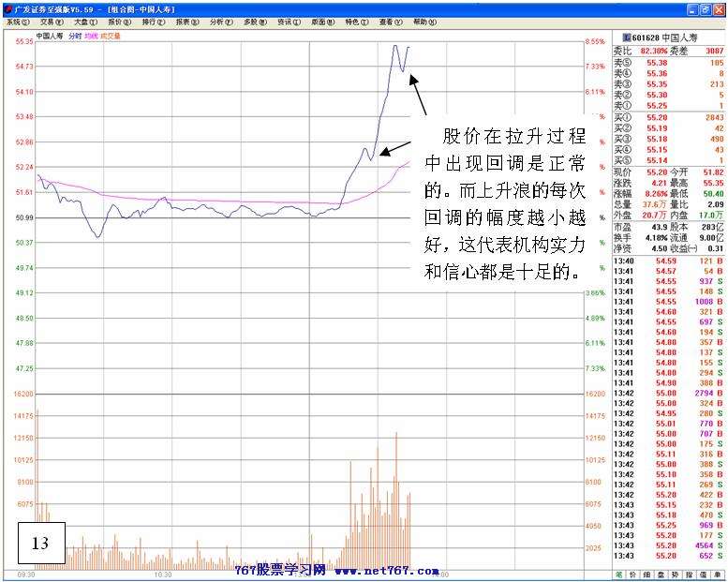Select the 笔 tab at bottom right
Viewport: 728px width, 582px height.
pyautogui.click(x=618, y=574)
